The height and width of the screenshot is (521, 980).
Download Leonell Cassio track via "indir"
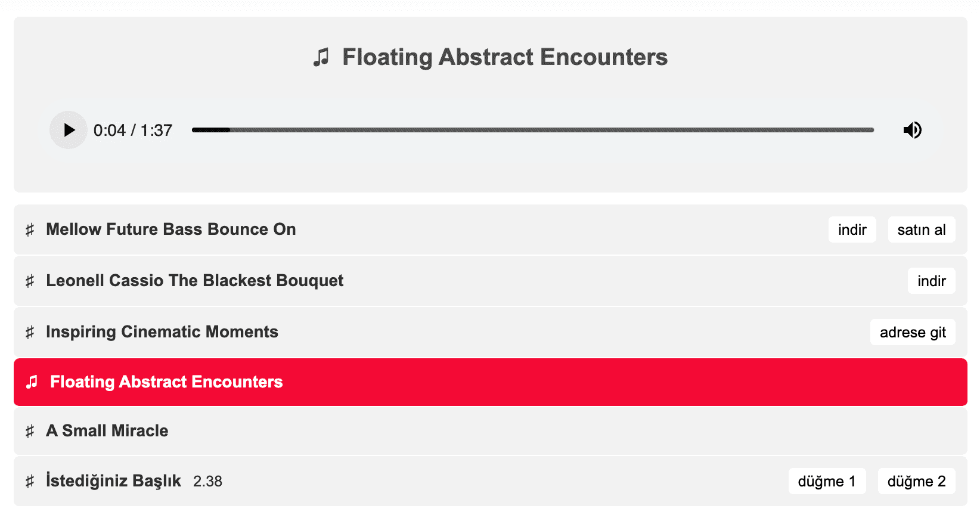[931, 281]
